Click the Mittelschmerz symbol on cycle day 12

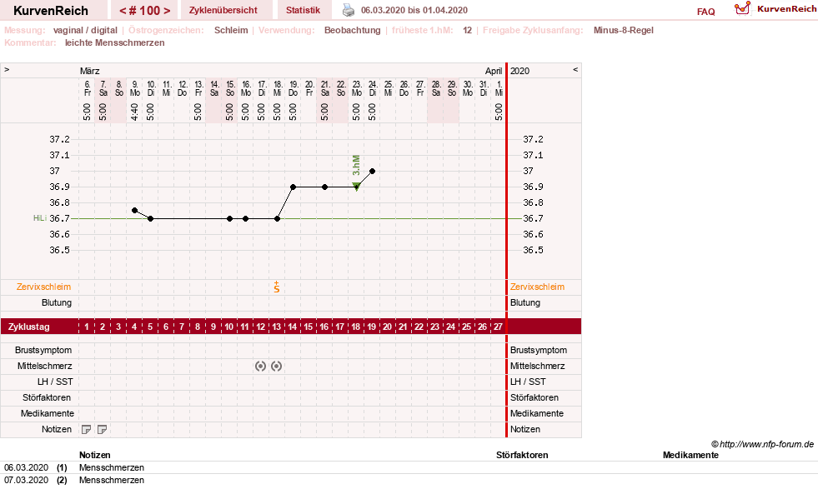[260, 366]
